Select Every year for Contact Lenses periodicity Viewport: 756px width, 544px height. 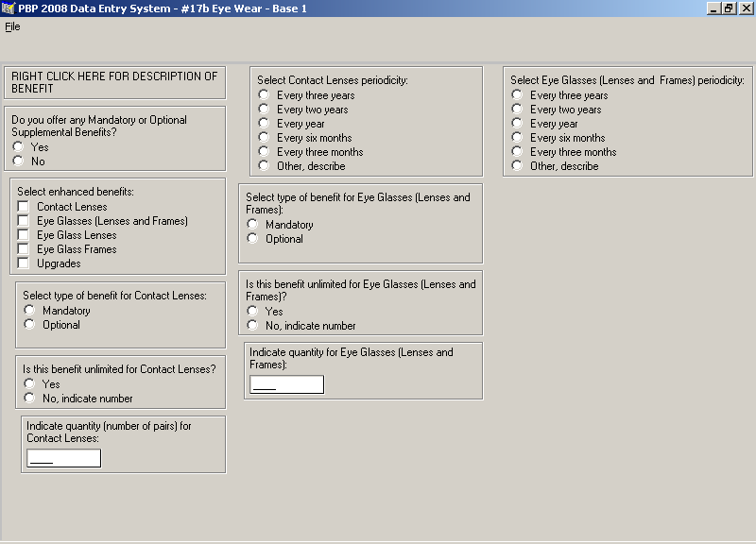[x=264, y=123]
